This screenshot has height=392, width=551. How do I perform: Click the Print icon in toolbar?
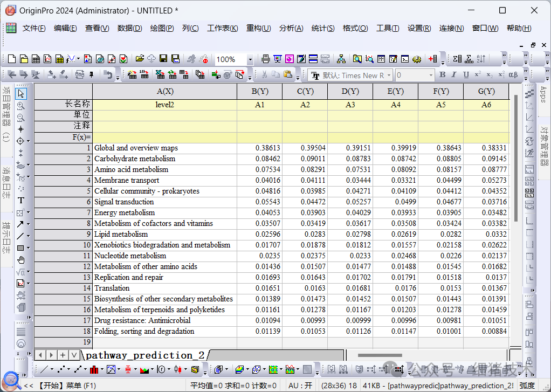[265, 59]
